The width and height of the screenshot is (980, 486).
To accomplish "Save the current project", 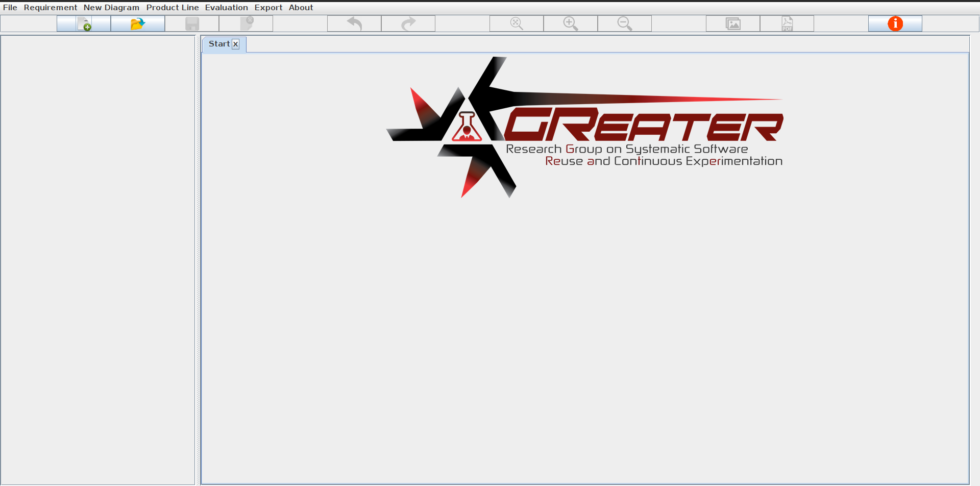I will point(191,23).
